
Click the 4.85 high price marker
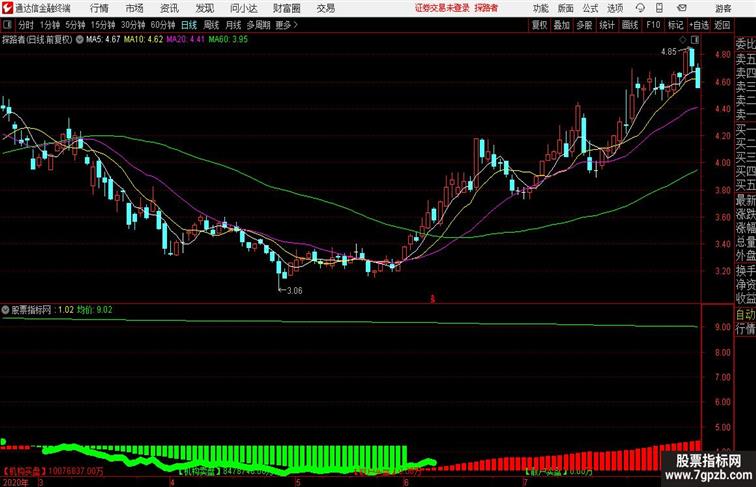[669, 52]
